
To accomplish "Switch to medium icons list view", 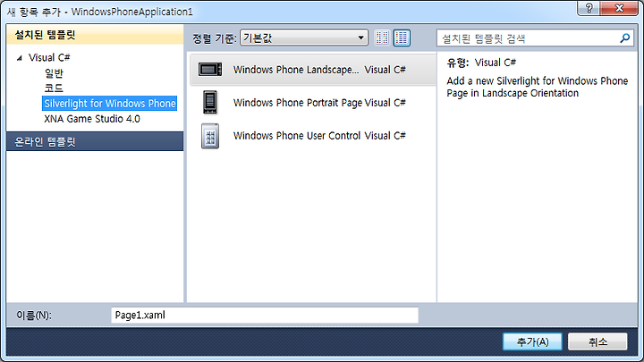I will [x=402, y=38].
